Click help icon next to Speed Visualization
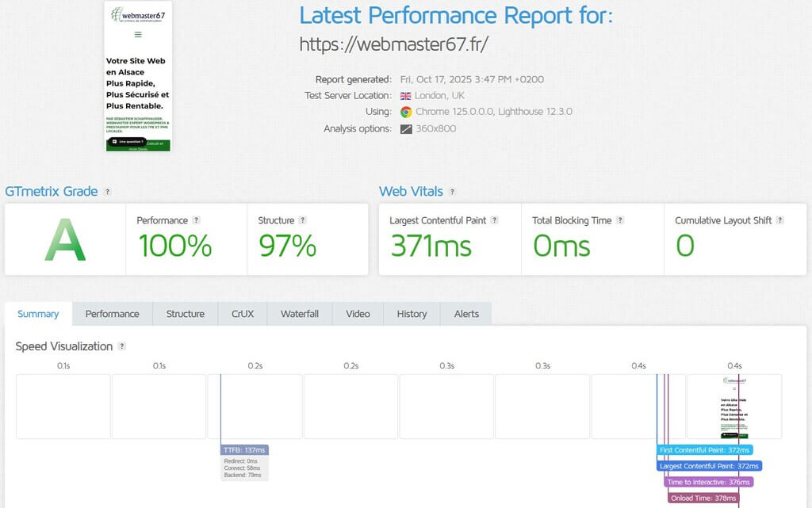812x508 pixels. (122, 346)
